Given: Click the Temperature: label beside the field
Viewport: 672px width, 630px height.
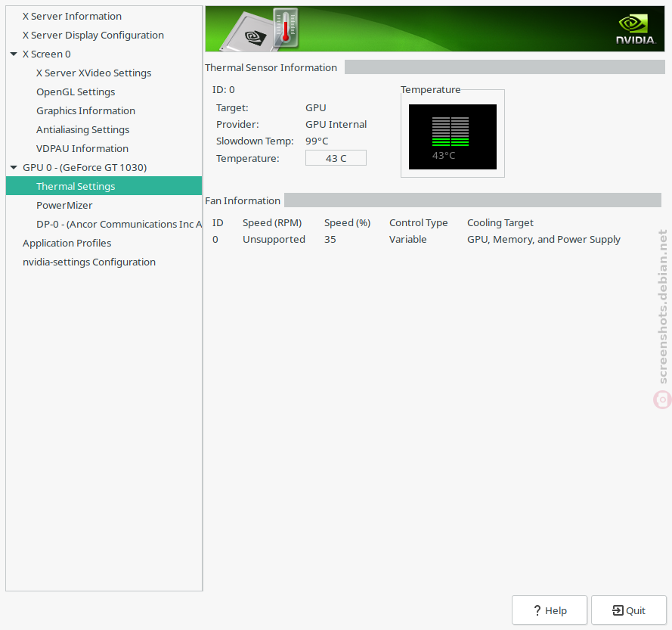Looking at the screenshot, I should tap(248, 158).
